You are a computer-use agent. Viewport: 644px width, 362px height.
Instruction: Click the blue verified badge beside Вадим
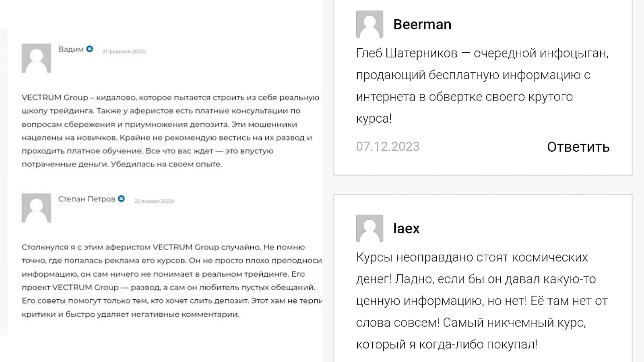coord(90,49)
